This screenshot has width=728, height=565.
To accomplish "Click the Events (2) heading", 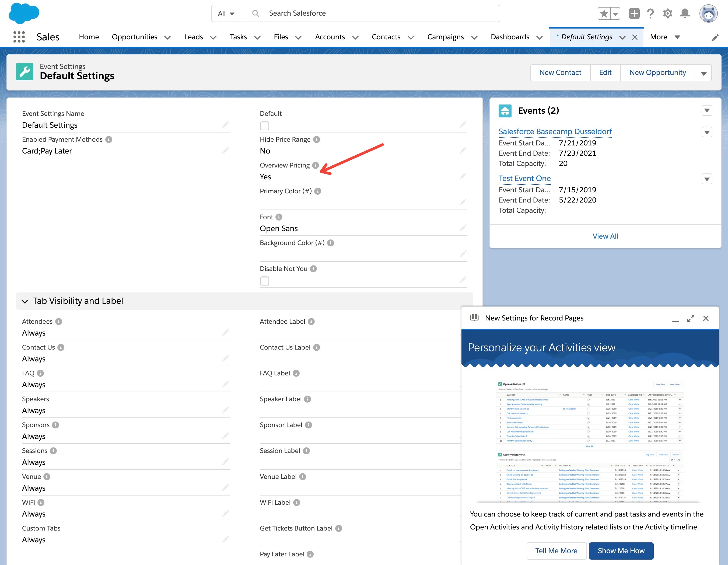I will point(538,111).
